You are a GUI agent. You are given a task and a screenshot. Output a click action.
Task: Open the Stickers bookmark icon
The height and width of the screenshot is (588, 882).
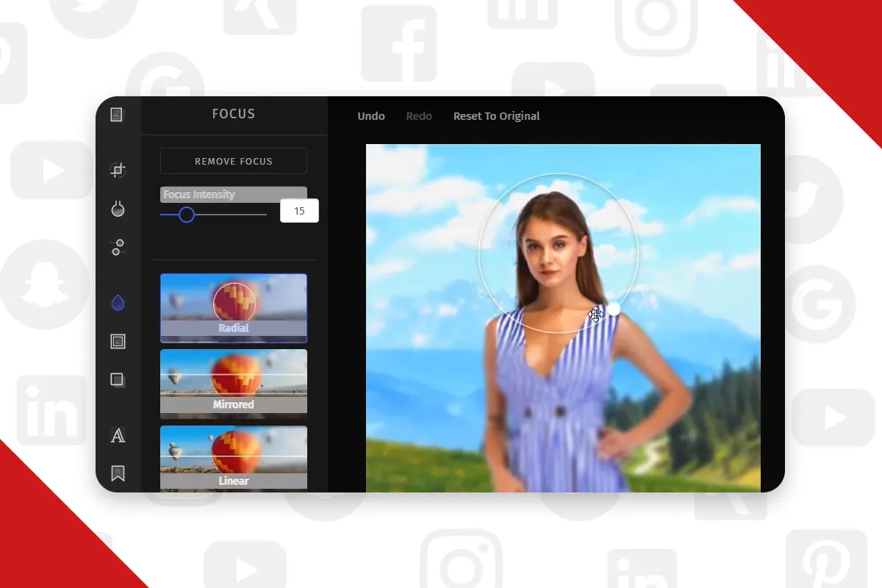pyautogui.click(x=118, y=473)
